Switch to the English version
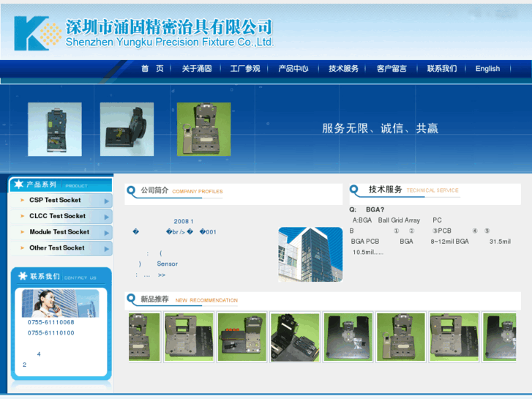The width and height of the screenshot is (532, 399). tap(487, 69)
